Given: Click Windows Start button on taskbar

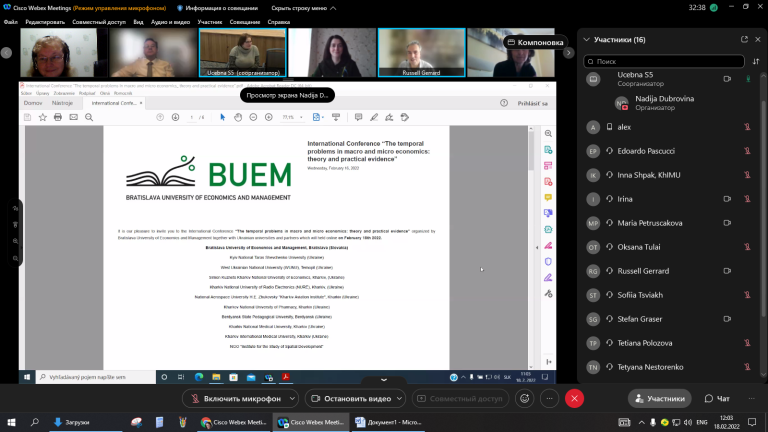Looking at the screenshot, I should click(11, 422).
